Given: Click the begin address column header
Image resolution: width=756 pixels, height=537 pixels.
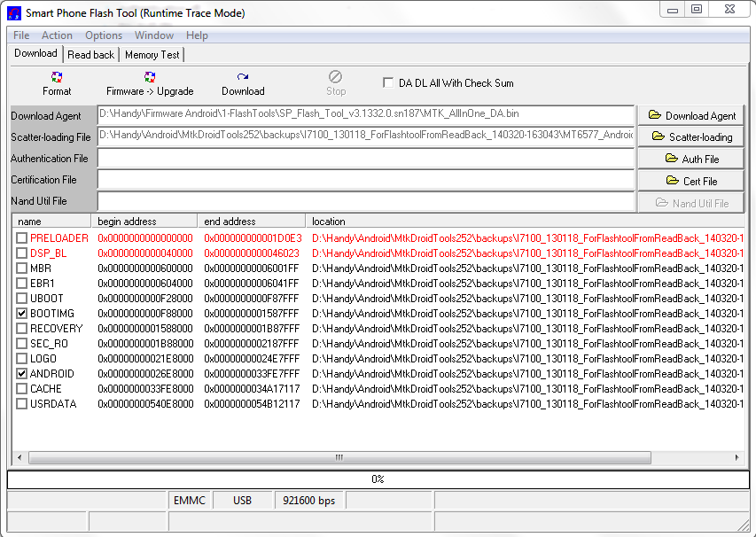Looking at the screenshot, I should pyautogui.click(x=144, y=222).
